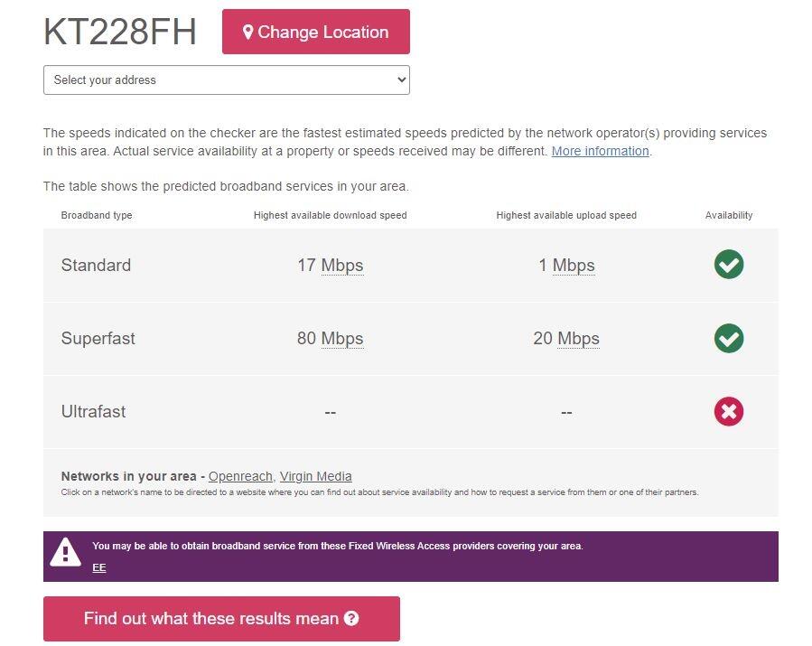Open the More information link
Screen dimensions: 812x646
599,151
